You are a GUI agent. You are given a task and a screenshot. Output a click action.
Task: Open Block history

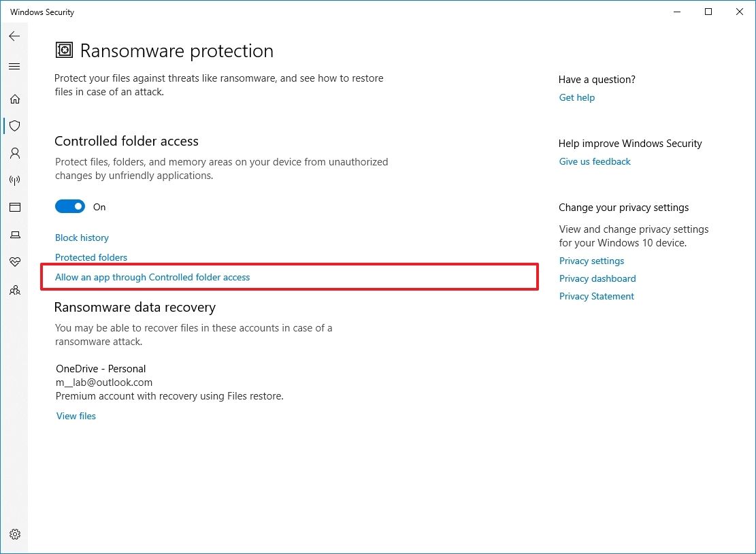[82, 238]
